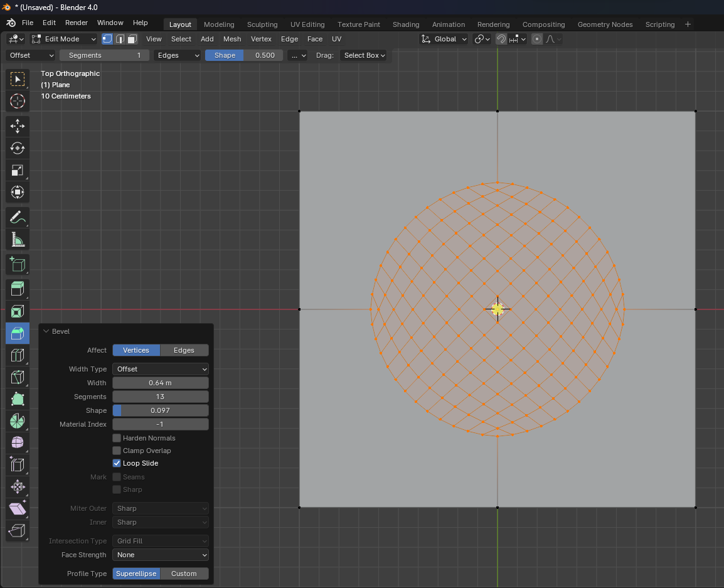The width and height of the screenshot is (724, 588).
Task: Choose the Measure tool
Action: 17,239
